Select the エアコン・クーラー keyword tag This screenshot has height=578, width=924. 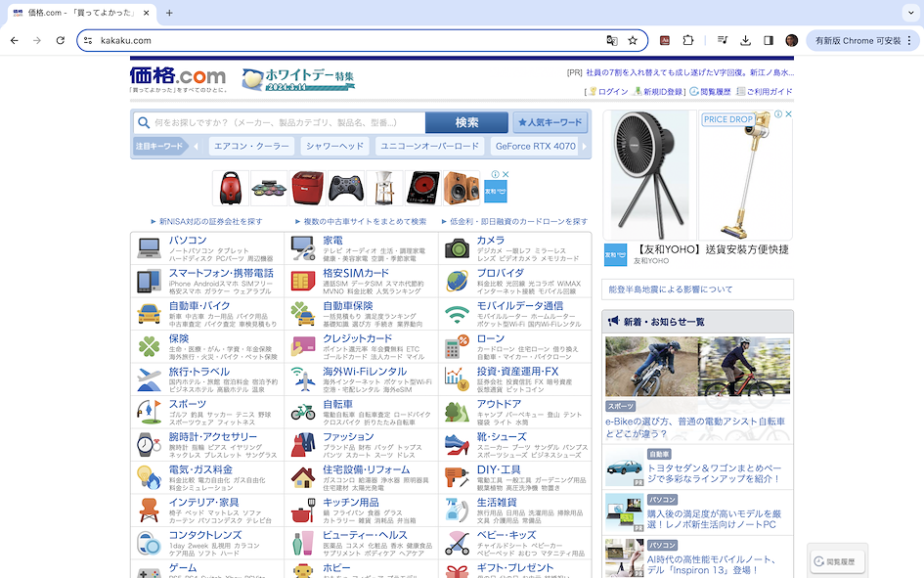pos(251,146)
